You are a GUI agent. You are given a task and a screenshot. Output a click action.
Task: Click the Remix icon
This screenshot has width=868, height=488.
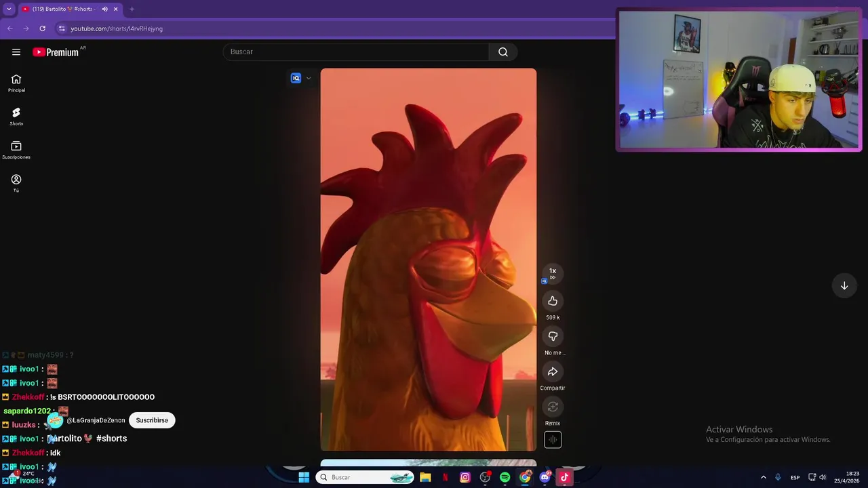553,407
